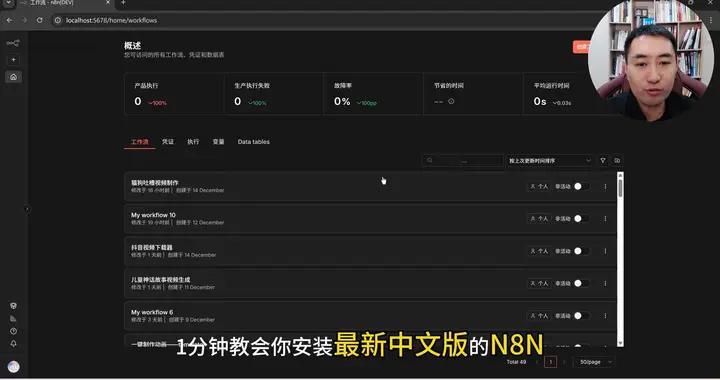Click page 1 pagination button
720x380 pixels.
tap(551, 362)
